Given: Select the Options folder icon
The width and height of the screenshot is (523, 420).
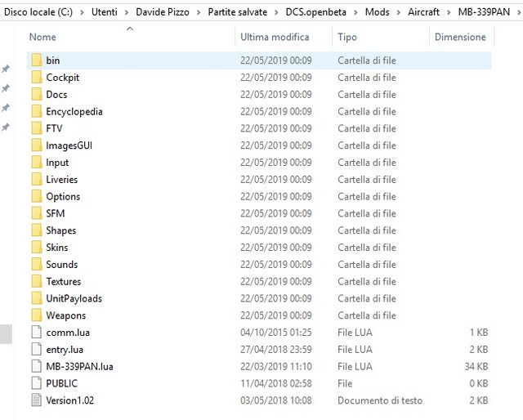Looking at the screenshot, I should [x=37, y=196].
